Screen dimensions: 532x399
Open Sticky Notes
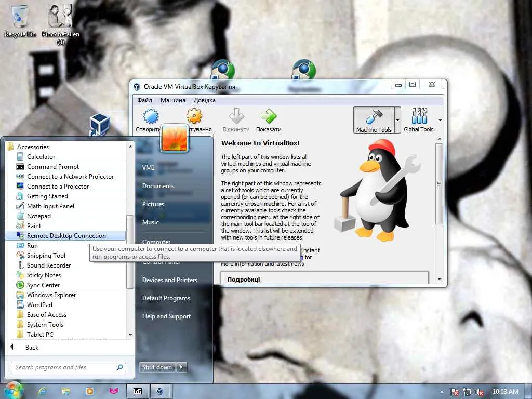(x=44, y=275)
